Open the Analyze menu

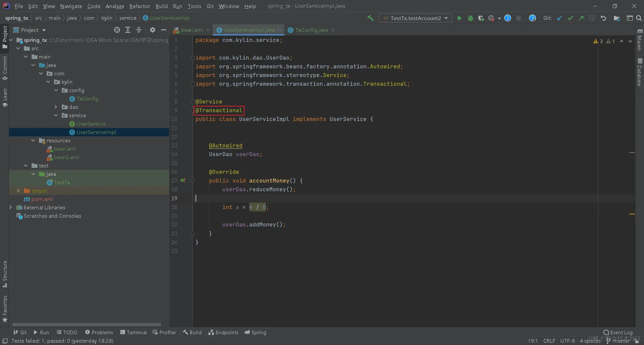(115, 6)
